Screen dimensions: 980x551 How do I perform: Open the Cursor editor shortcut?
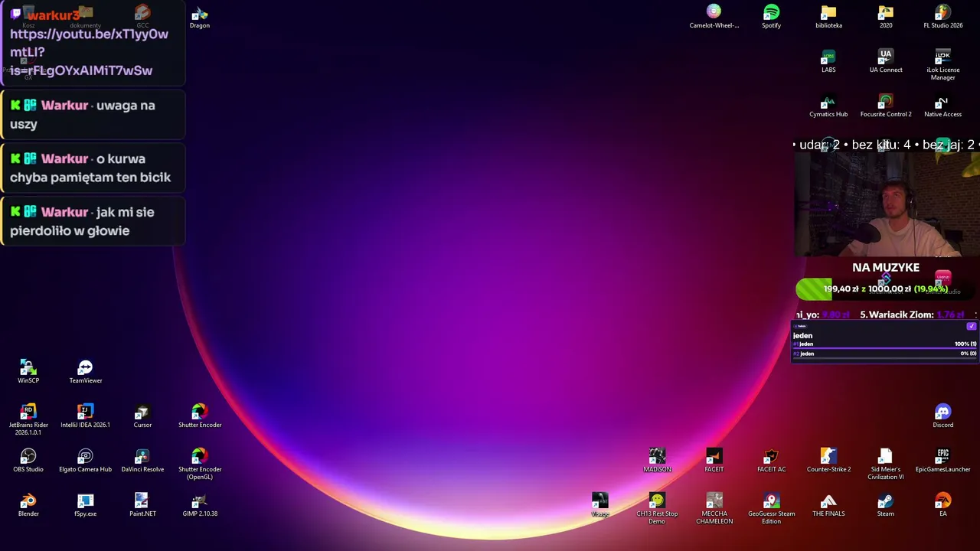[x=142, y=416]
